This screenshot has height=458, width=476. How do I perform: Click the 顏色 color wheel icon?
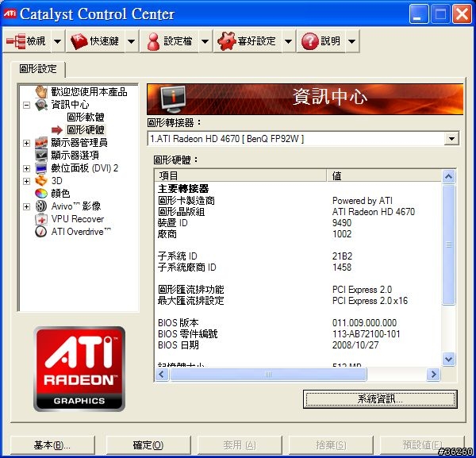[x=41, y=193]
